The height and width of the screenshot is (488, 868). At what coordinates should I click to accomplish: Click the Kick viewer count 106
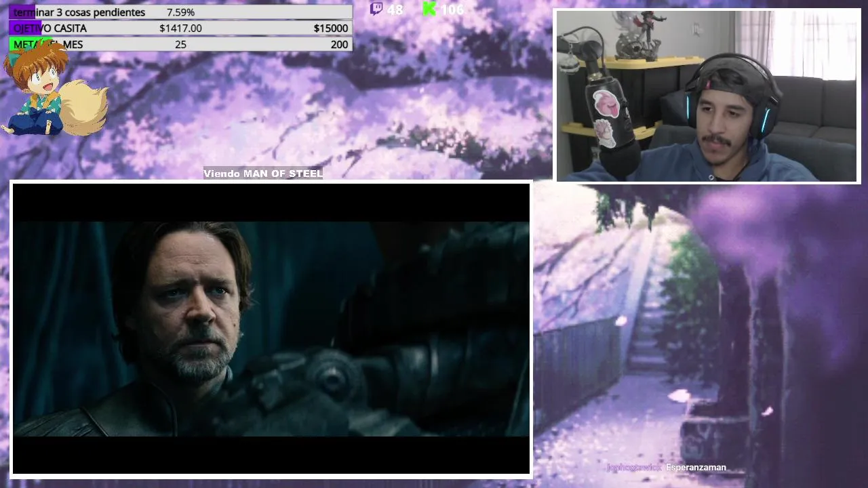(452, 9)
